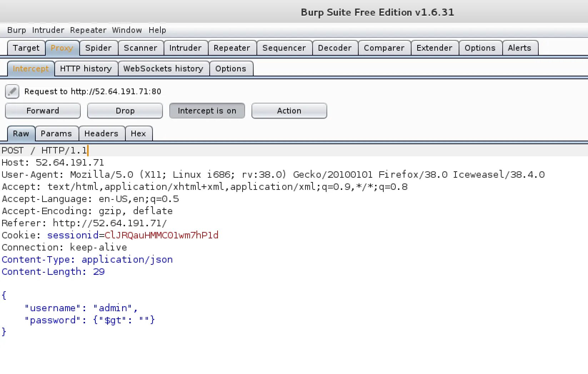Open the Comparer tab

384,48
